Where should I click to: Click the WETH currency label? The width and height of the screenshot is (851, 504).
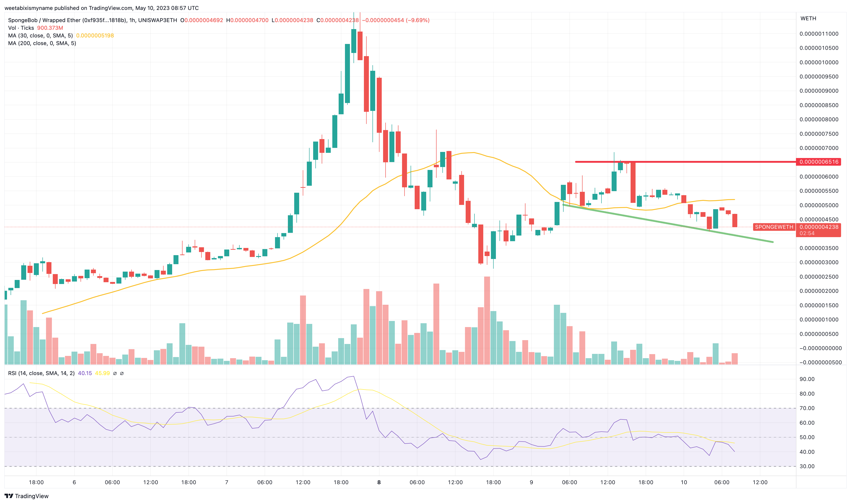[x=808, y=18]
